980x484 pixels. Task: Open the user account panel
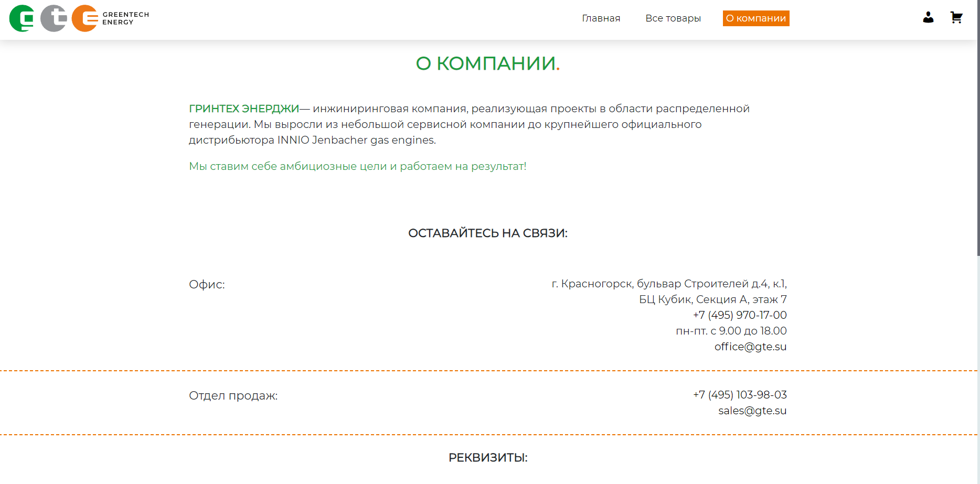[x=928, y=17]
